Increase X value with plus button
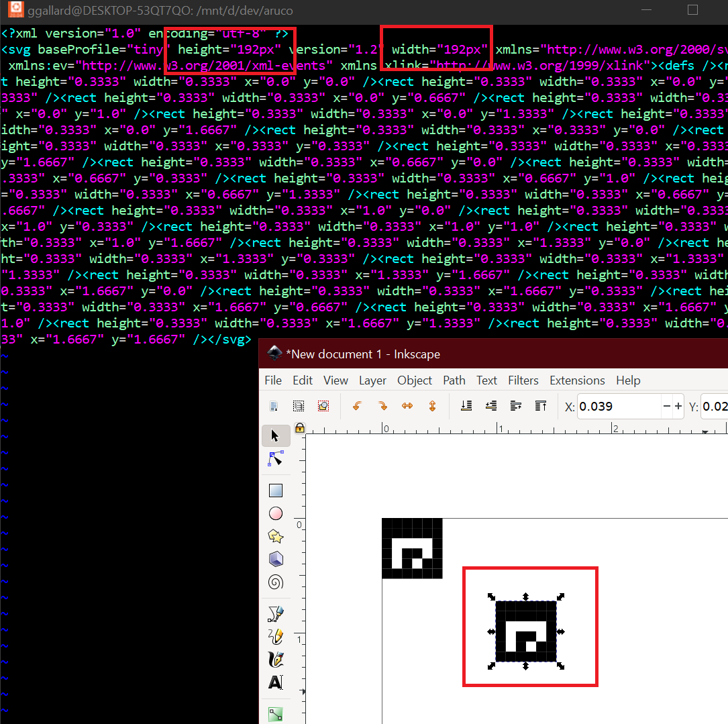728x724 pixels. 678,406
